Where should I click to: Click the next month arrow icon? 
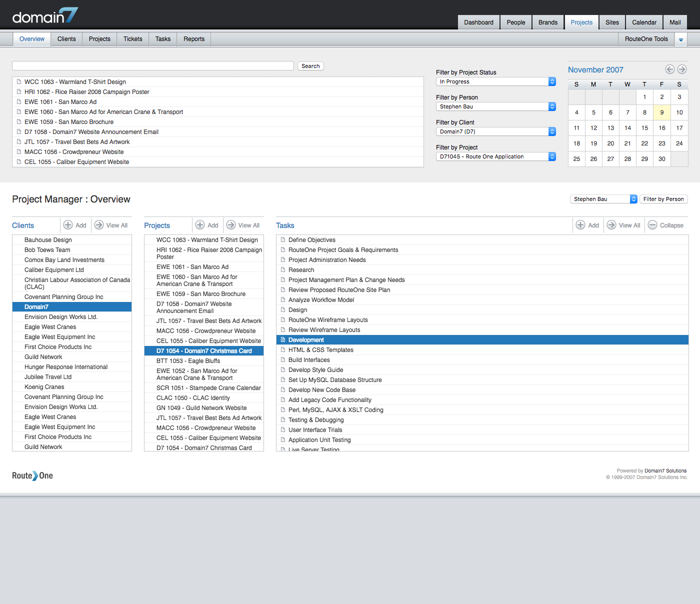point(681,69)
